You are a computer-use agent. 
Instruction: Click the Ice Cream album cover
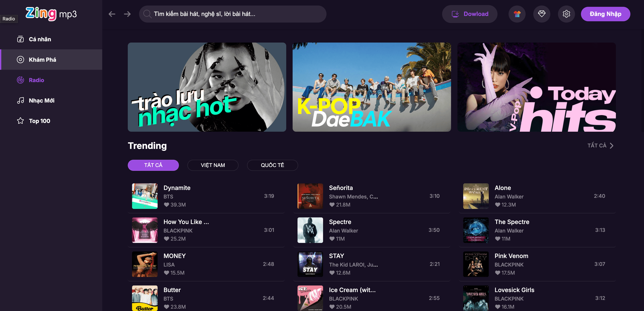310,298
